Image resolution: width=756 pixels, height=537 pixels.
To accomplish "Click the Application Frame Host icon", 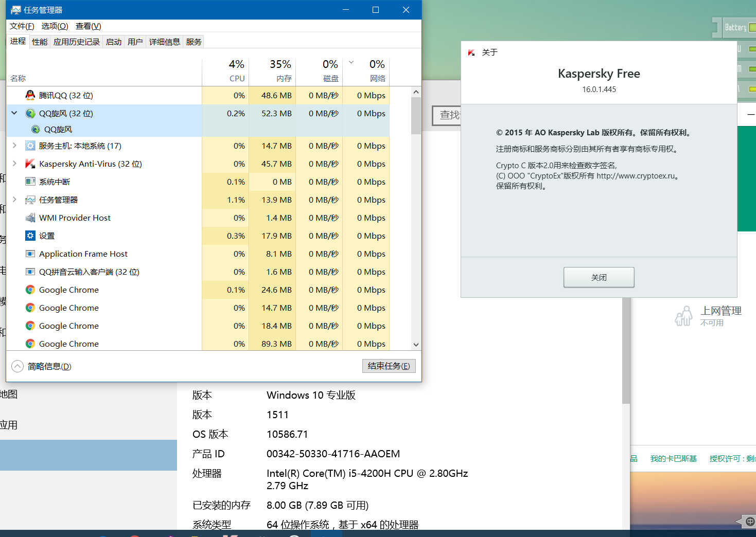I will 30,254.
